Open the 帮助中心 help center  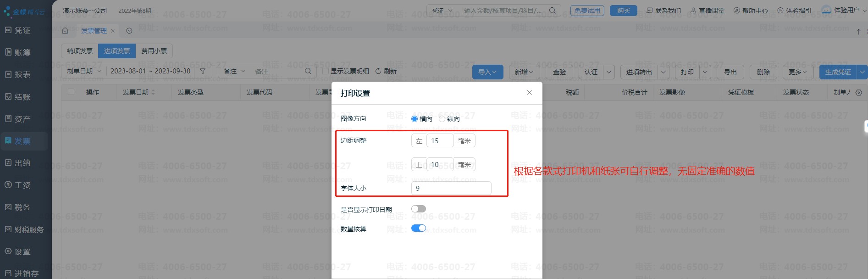pyautogui.click(x=751, y=11)
